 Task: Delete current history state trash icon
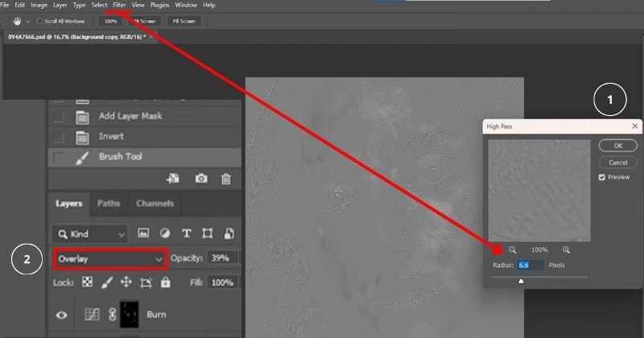click(x=226, y=179)
